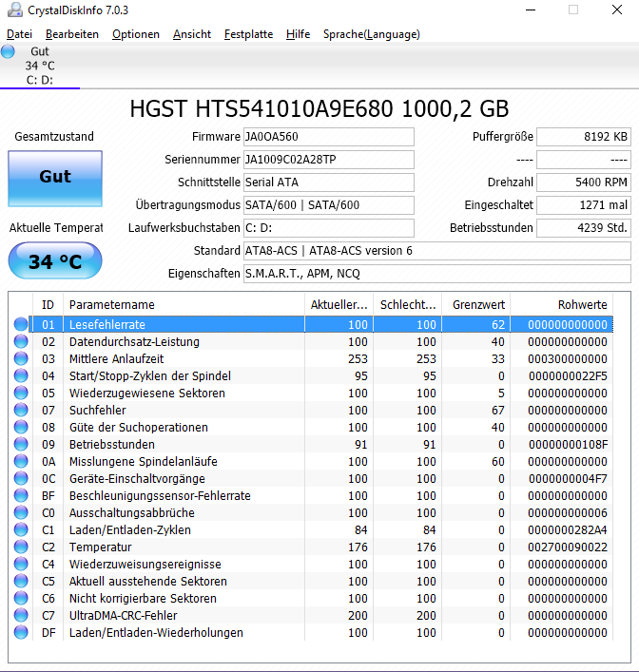The width and height of the screenshot is (639, 672).
Task: Click the status orb for Beschleunigungssensor-Fehlerrate row
Action: click(21, 496)
